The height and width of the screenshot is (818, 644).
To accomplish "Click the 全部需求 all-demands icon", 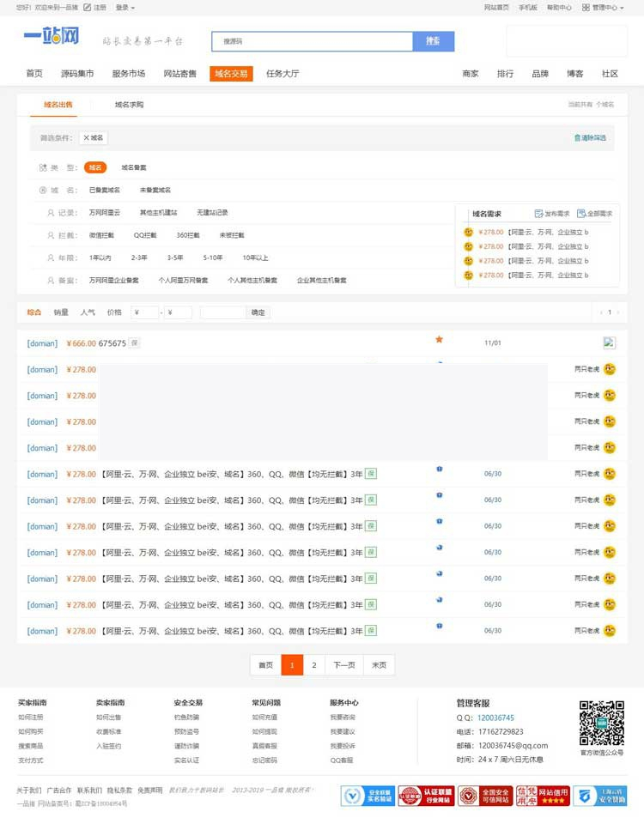I will point(581,214).
